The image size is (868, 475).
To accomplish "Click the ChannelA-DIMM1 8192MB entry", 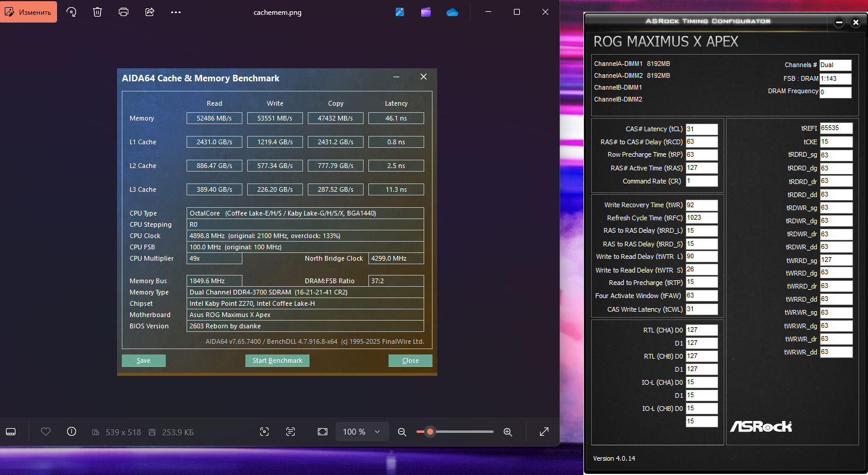I will click(x=632, y=64).
